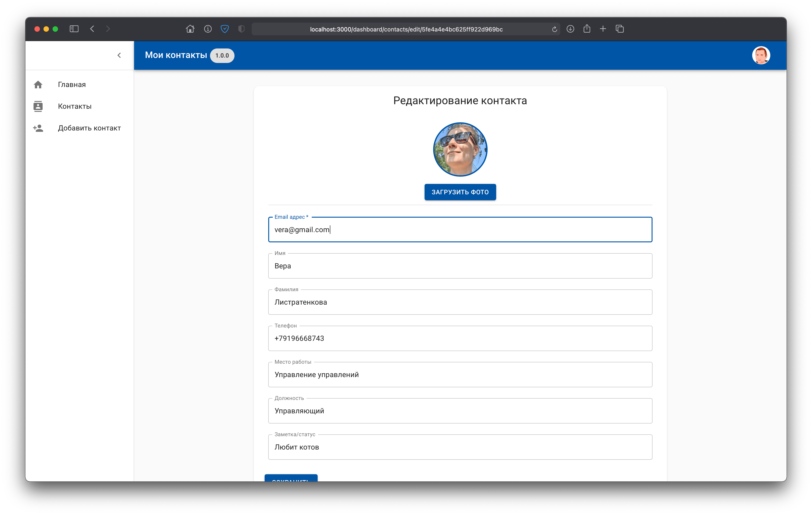Go back to the previous page
The image size is (812, 515).
(x=92, y=29)
